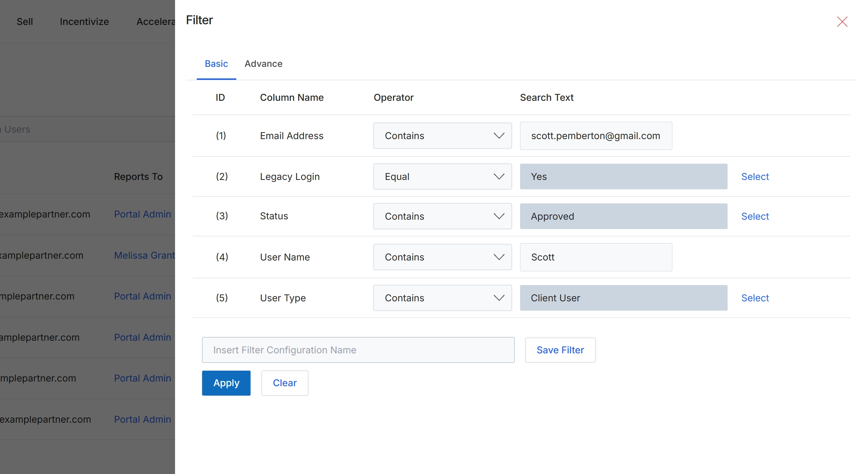868x474 pixels.
Task: Click the Reports To column header
Action: click(138, 176)
